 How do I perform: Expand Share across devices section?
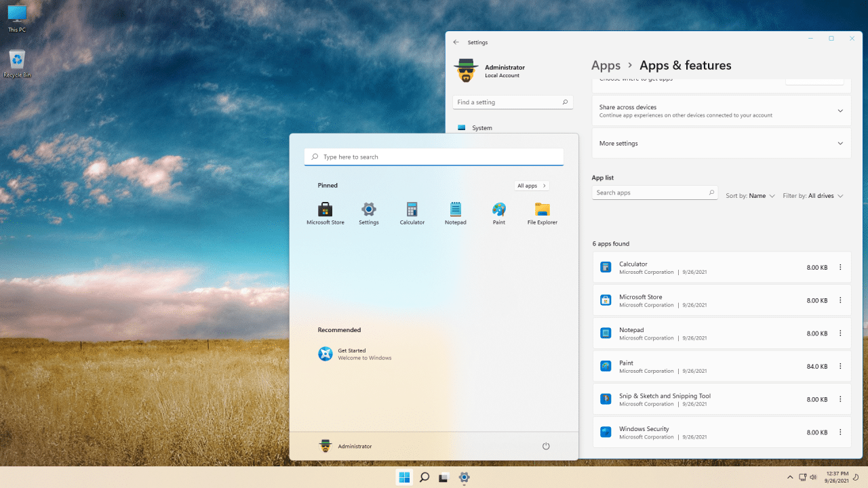722,110
